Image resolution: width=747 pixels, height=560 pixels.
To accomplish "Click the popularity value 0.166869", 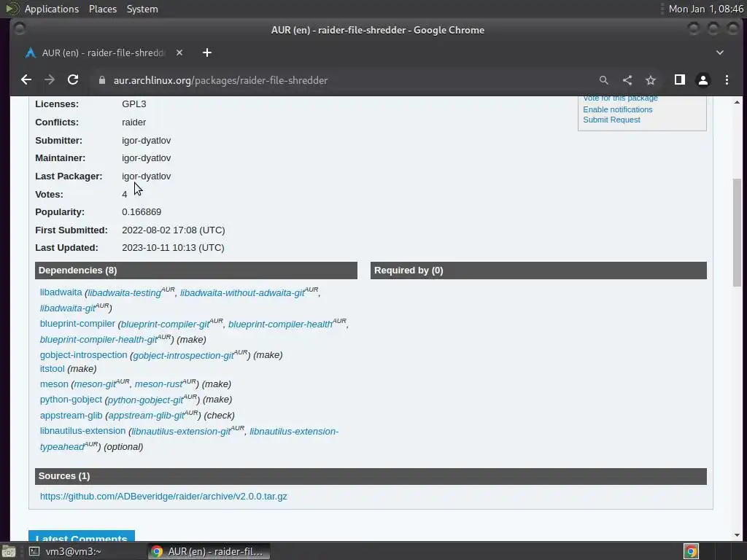I will point(142,212).
